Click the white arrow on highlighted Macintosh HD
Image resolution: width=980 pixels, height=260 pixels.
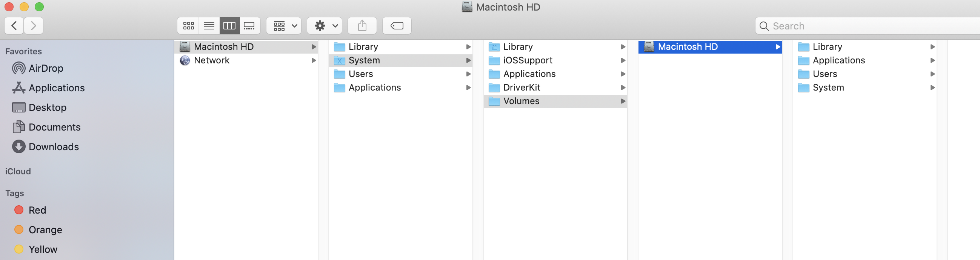pyautogui.click(x=778, y=47)
